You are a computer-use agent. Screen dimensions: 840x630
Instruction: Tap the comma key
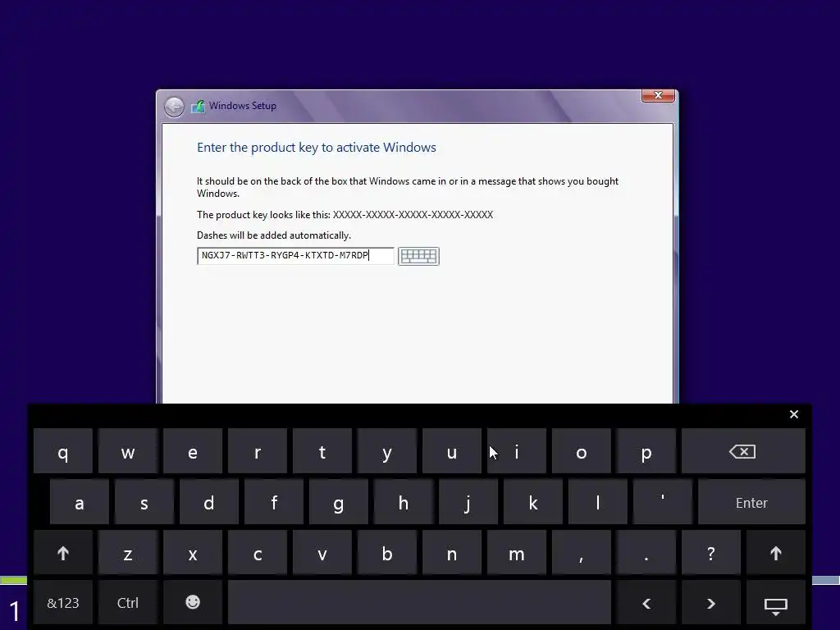[582, 553]
